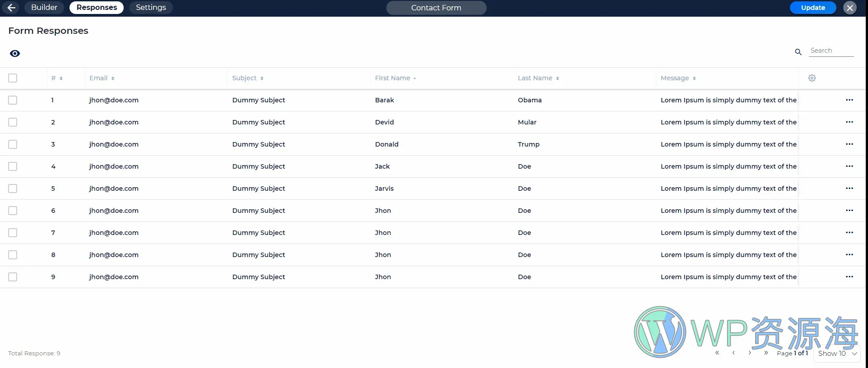This screenshot has height=368, width=868.
Task: Click the back arrow icon
Action: point(11,8)
